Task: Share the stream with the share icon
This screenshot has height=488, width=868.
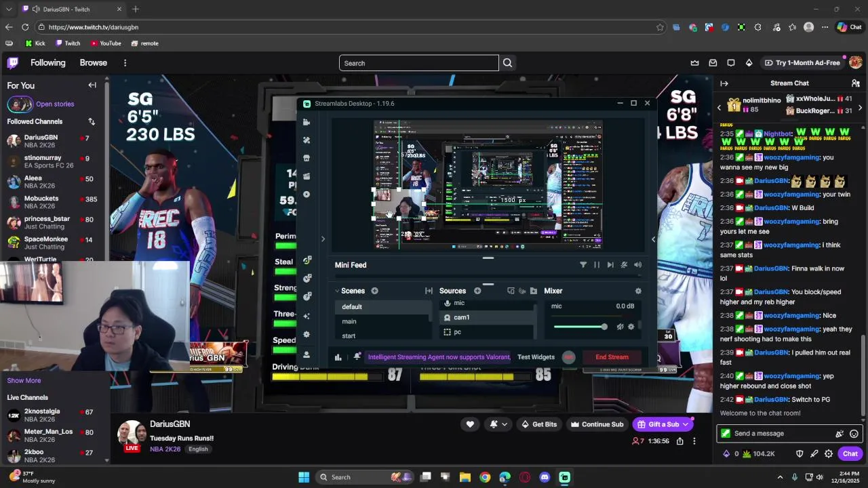Action: 680,441
